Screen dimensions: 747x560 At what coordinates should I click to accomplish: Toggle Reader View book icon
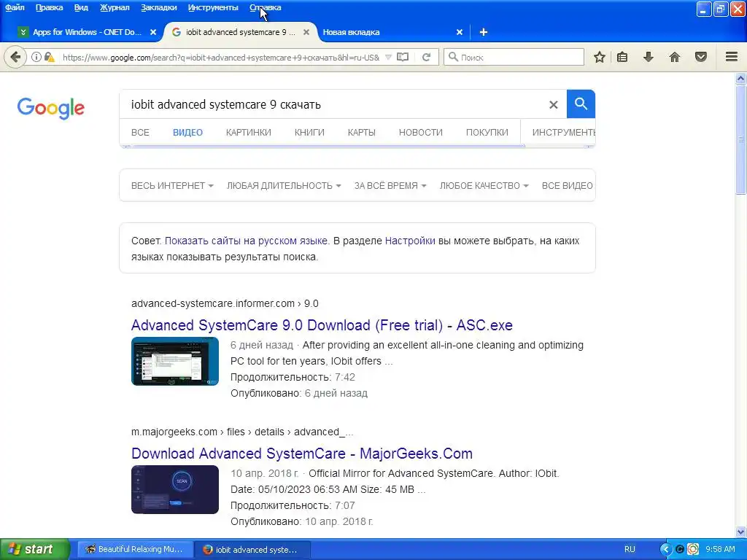pos(403,57)
